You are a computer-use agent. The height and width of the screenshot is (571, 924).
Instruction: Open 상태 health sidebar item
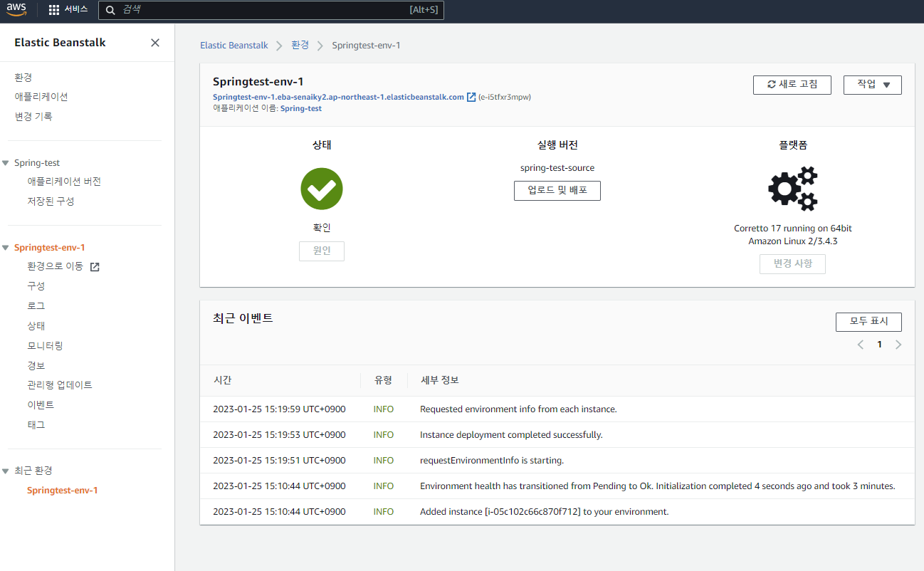[x=36, y=326]
